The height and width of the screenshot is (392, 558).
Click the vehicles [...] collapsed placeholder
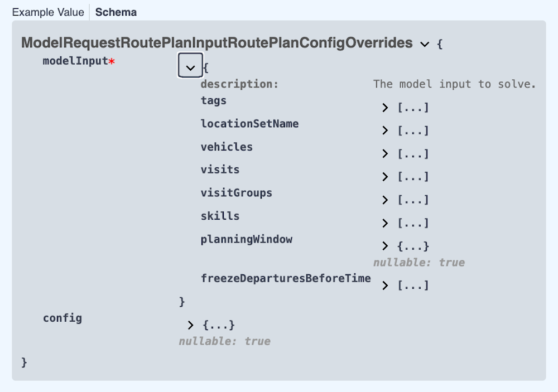click(x=413, y=154)
